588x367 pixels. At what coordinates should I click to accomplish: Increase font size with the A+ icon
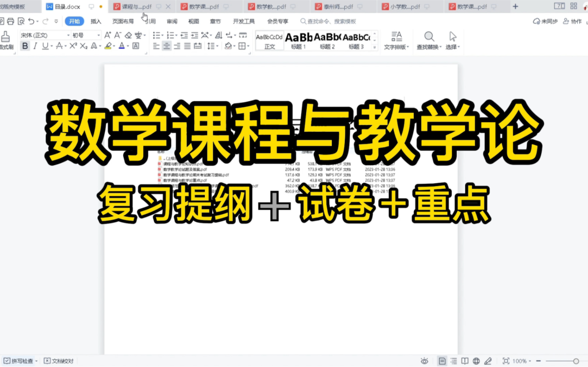tap(107, 35)
